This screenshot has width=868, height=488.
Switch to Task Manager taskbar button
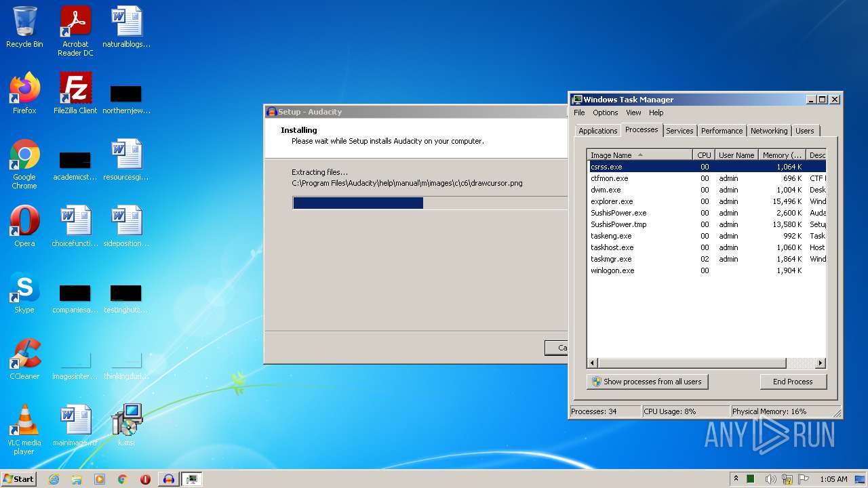click(x=192, y=479)
